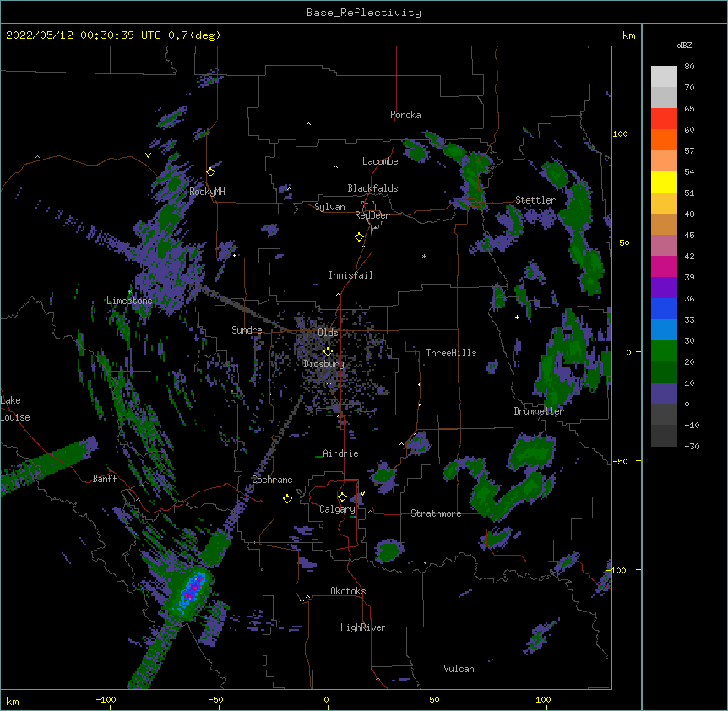Click the Strathmore town label

pos(436,513)
